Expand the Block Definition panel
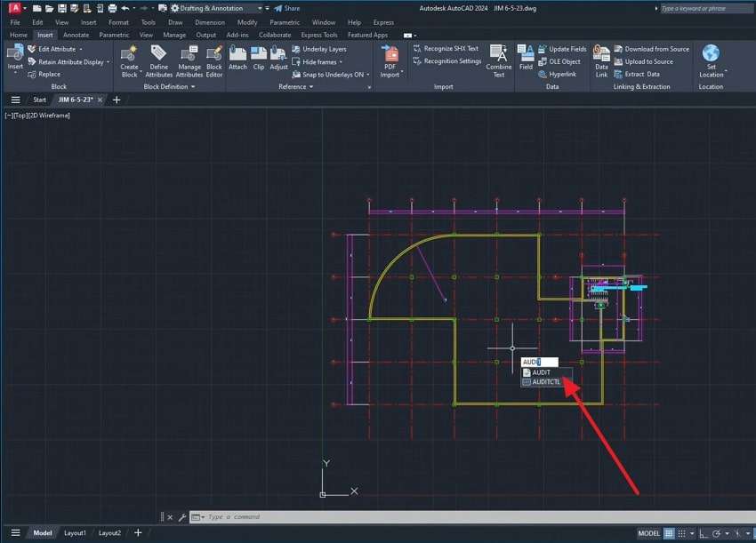 [x=169, y=87]
